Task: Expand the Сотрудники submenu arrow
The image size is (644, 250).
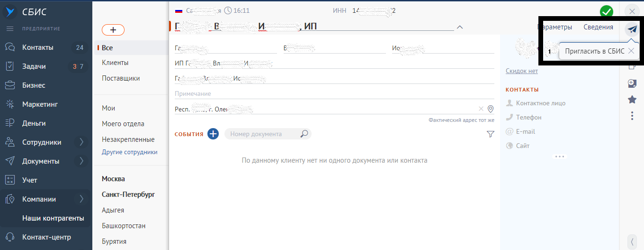Action: tap(81, 142)
